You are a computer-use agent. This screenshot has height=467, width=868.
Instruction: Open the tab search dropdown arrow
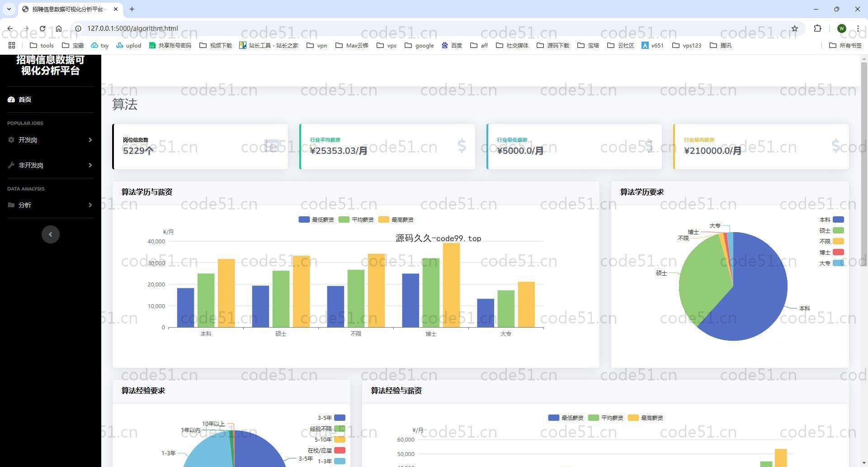point(9,9)
